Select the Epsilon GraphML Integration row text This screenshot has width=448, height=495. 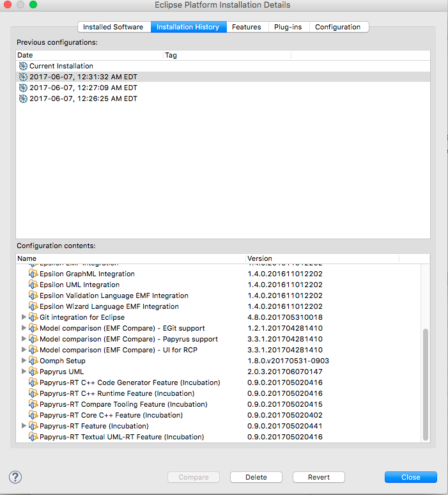point(87,274)
